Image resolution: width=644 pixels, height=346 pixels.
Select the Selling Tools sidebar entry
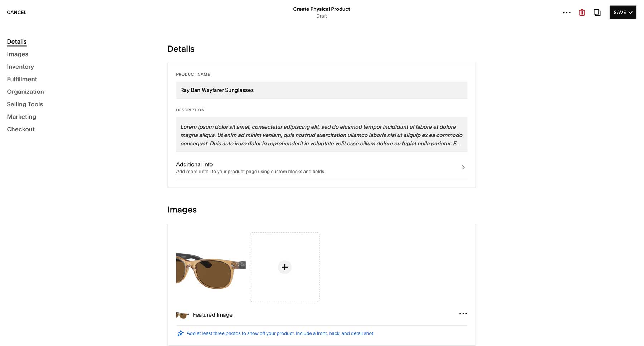click(25, 104)
